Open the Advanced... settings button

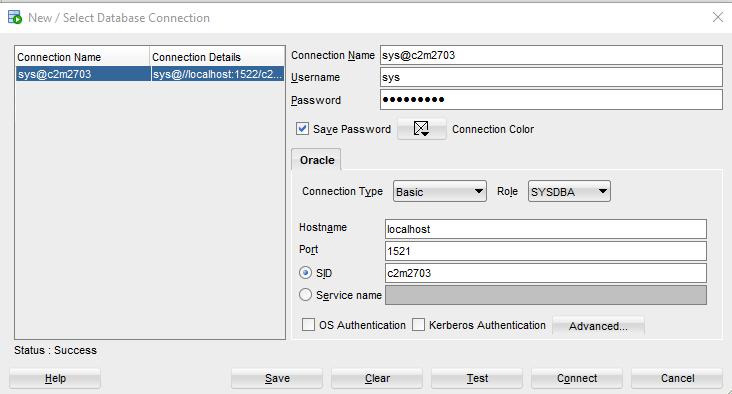click(598, 325)
